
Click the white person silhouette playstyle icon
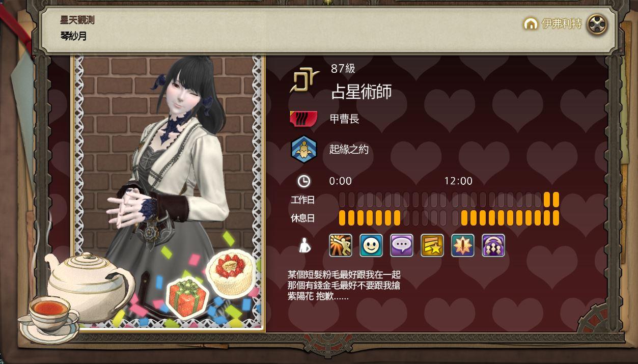[304, 246]
